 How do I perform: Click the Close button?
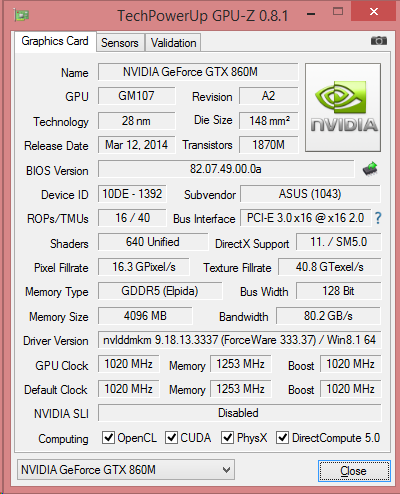(354, 471)
